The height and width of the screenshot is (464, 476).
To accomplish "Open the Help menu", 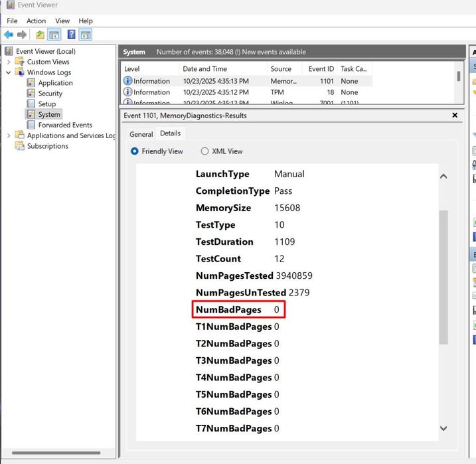I will tap(86, 21).
